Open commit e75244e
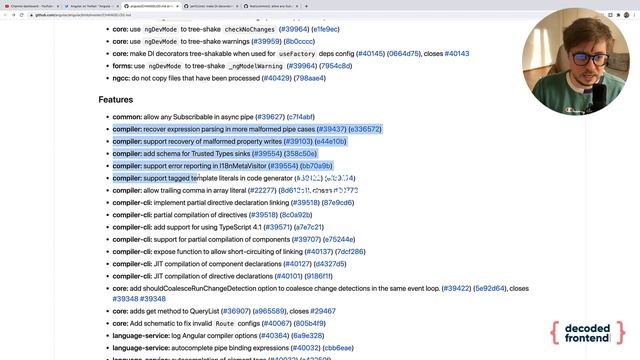 (x=339, y=239)
